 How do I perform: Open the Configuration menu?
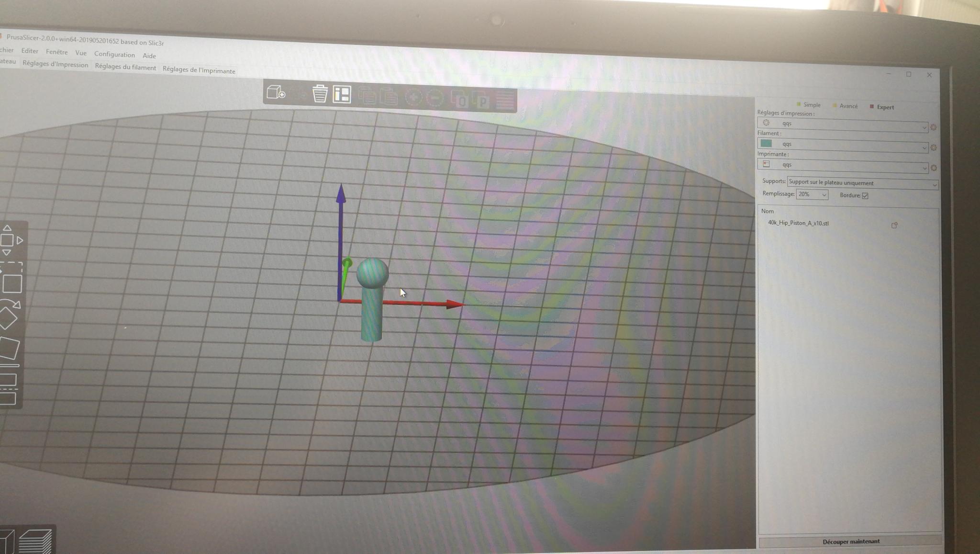(114, 54)
